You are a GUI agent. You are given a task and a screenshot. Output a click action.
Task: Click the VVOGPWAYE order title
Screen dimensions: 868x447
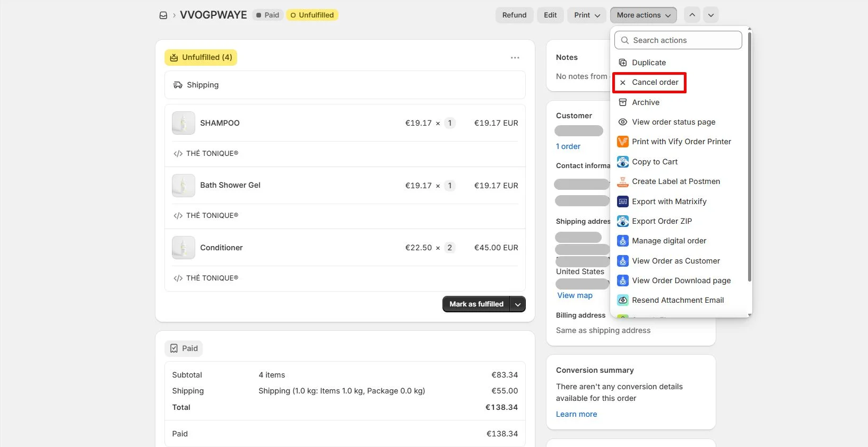(x=213, y=15)
